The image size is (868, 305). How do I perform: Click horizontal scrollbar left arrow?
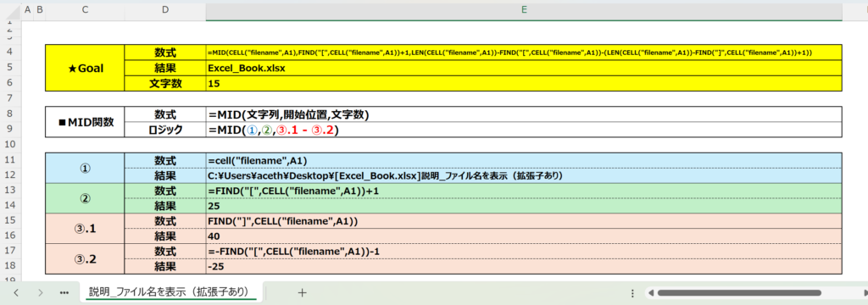(652, 293)
